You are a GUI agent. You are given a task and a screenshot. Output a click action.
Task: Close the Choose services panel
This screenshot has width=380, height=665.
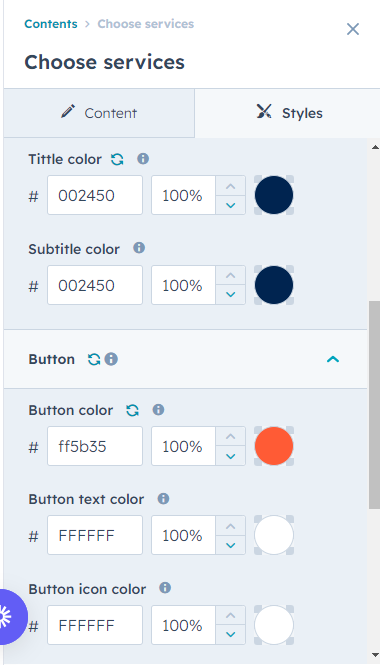tap(353, 29)
